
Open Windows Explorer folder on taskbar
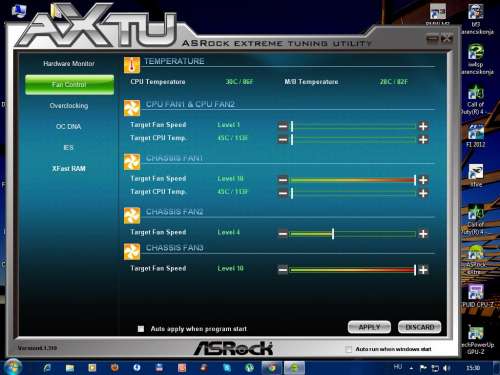point(70,368)
